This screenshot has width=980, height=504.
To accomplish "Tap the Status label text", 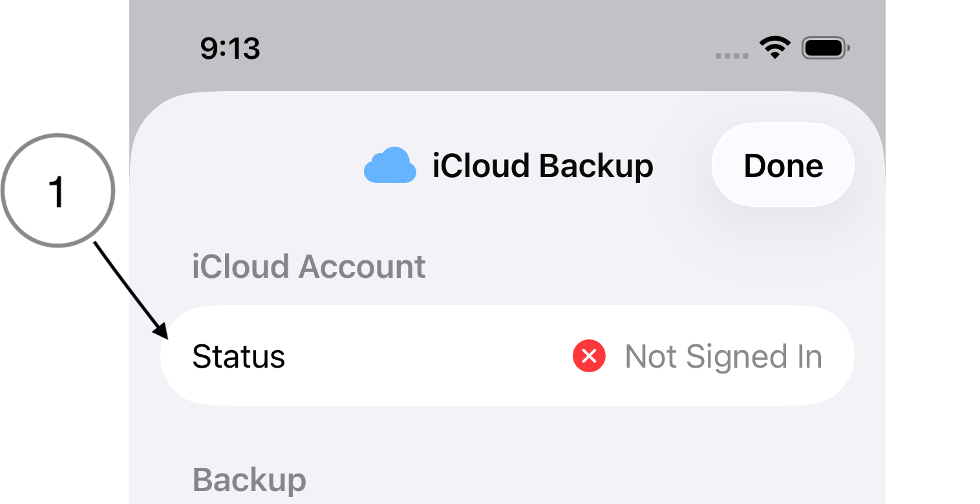I will tap(239, 357).
